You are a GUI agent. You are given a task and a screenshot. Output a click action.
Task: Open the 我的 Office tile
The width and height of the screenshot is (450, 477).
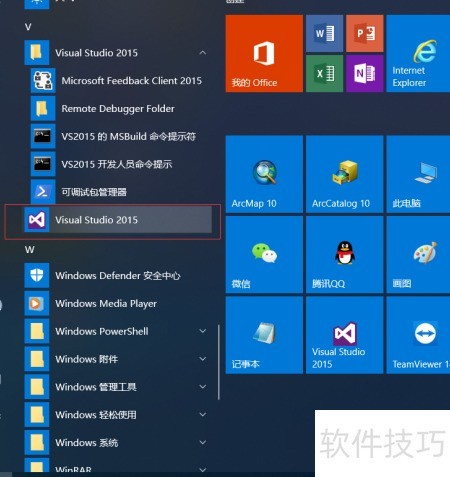[x=264, y=53]
